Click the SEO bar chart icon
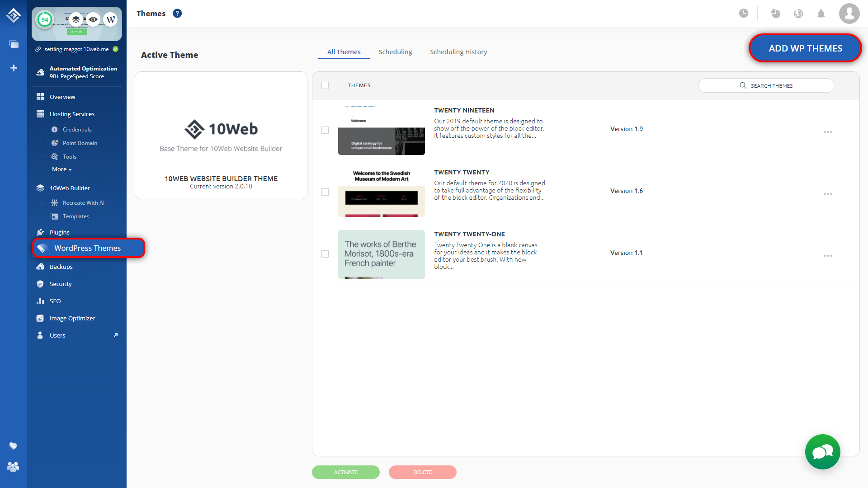The image size is (868, 488). [x=40, y=301]
